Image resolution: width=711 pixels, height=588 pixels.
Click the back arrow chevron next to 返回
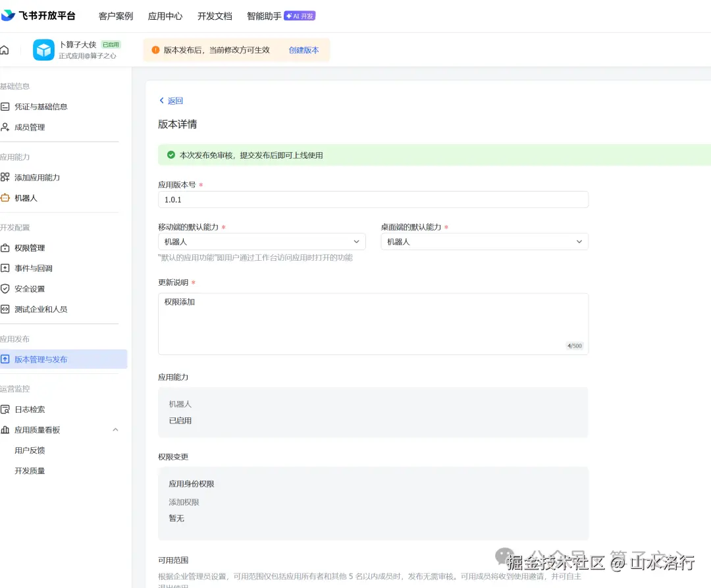tap(161, 100)
